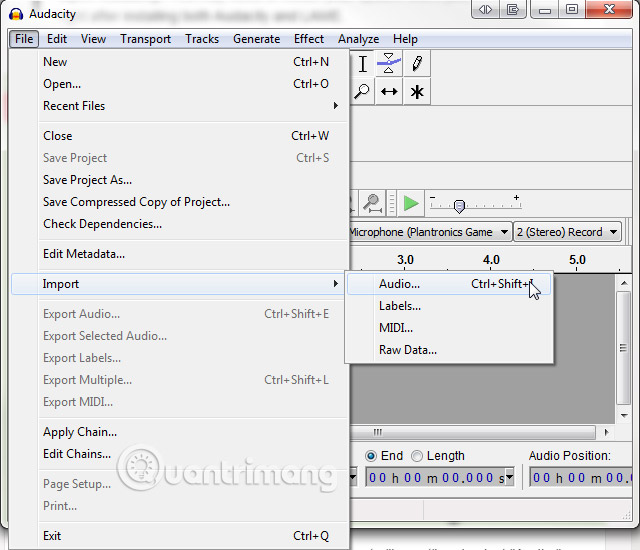Expand the Recent Files submenu
This screenshot has width=640, height=550.
pyautogui.click(x=180, y=106)
